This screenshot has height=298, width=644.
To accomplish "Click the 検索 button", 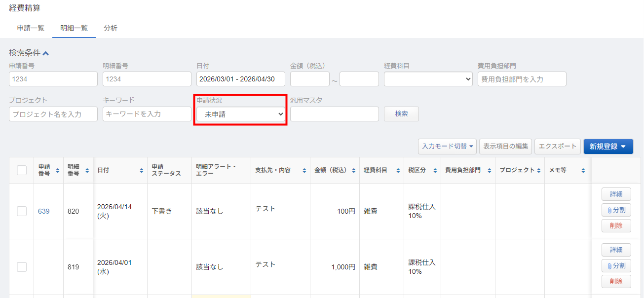I will click(401, 114).
